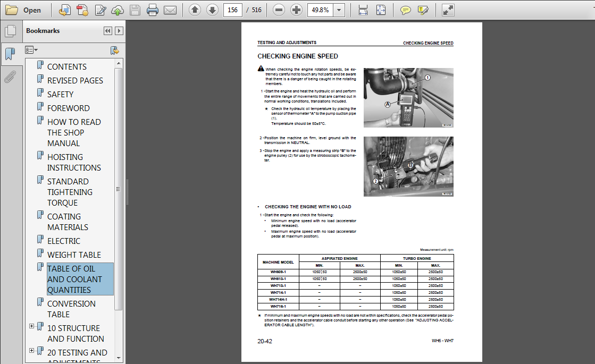Screen dimensions: 595x364
Task: Open the Attachments paperclip panel
Action: tap(10, 77)
